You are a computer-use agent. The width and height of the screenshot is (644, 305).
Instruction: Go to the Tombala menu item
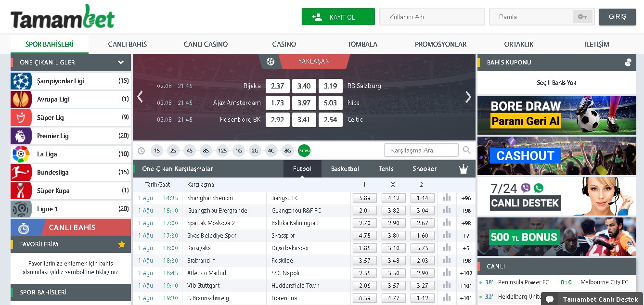(x=362, y=44)
